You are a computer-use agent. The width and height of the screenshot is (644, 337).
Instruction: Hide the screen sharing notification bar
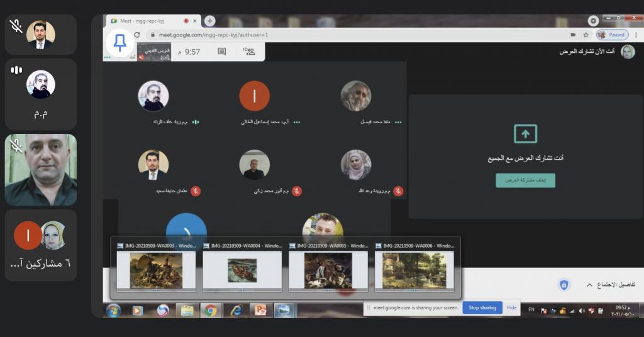click(x=511, y=307)
